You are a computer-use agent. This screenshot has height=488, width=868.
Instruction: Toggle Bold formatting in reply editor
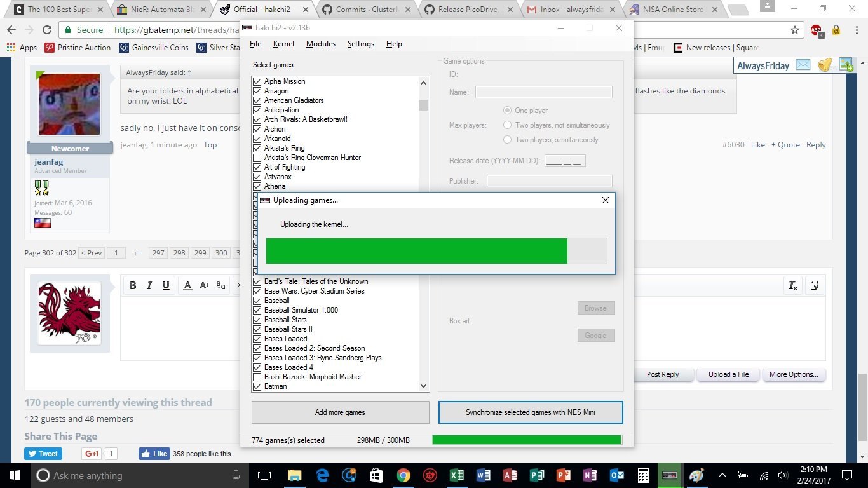pos(133,285)
